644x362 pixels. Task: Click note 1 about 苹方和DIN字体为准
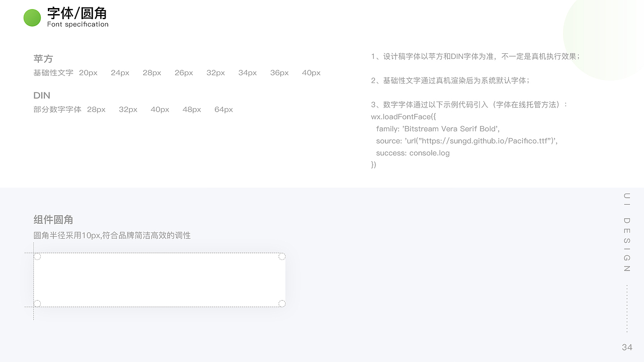pyautogui.click(x=475, y=56)
